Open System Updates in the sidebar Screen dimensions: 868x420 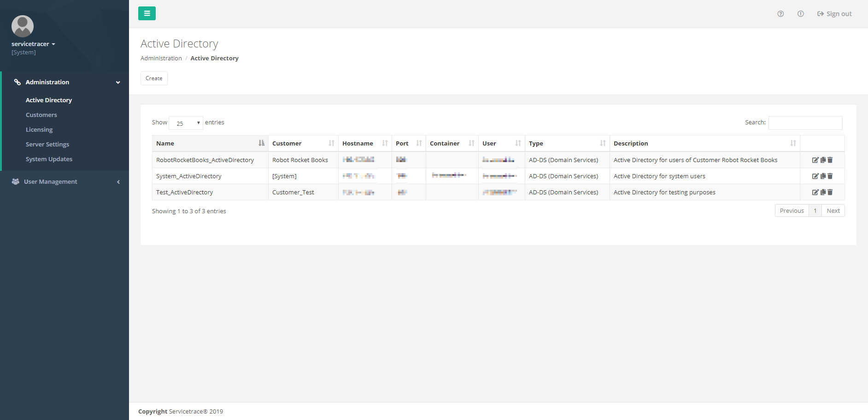click(49, 159)
